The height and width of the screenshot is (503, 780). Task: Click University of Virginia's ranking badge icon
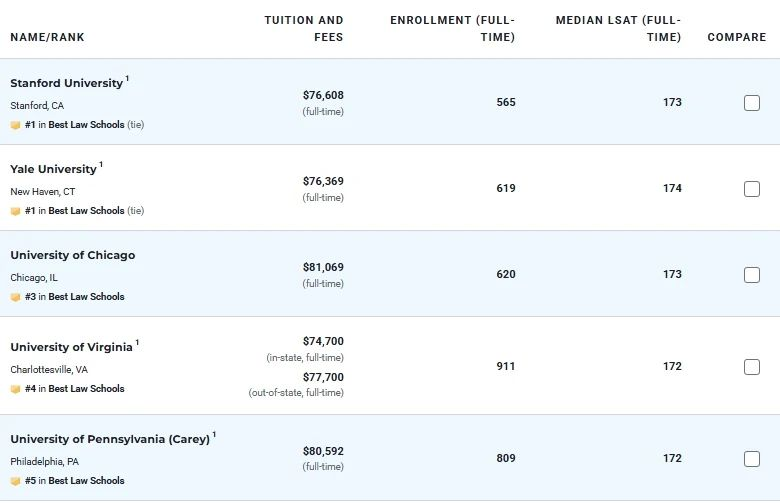pyautogui.click(x=15, y=389)
